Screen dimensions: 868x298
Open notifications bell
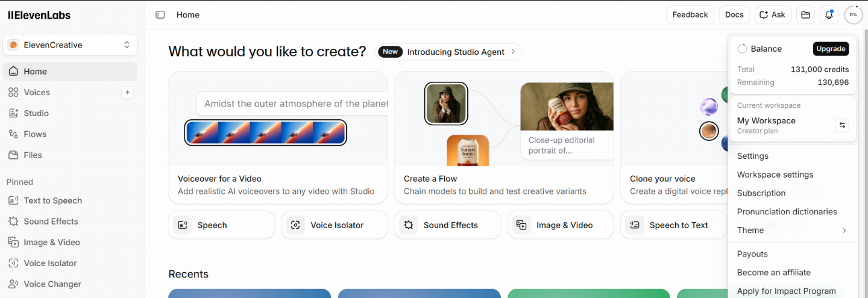pyautogui.click(x=829, y=15)
